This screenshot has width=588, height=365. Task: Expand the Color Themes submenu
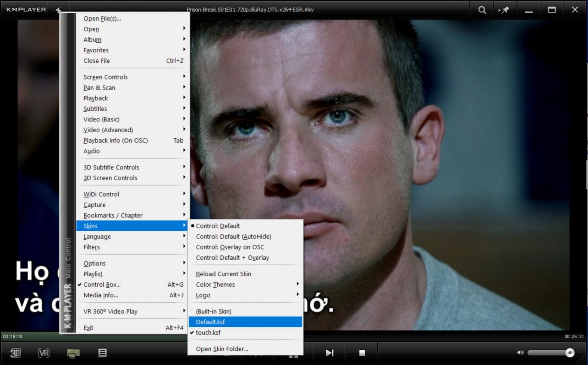coord(215,284)
